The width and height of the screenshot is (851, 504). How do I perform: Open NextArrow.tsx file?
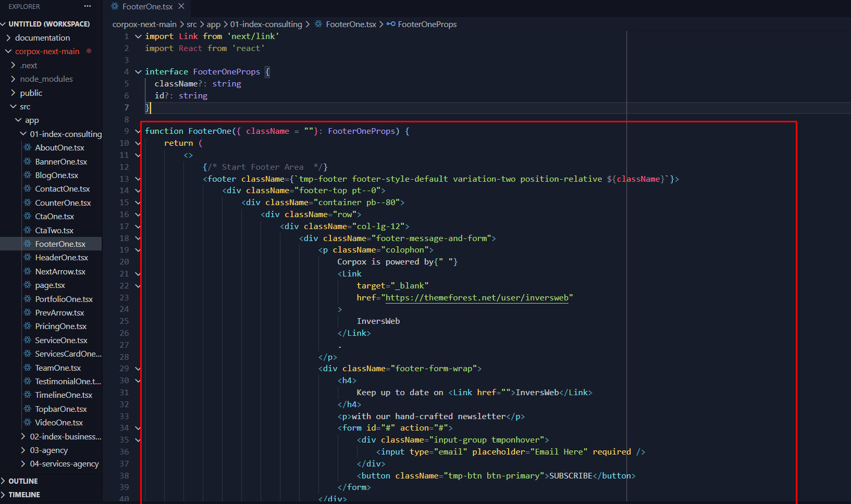click(x=60, y=271)
